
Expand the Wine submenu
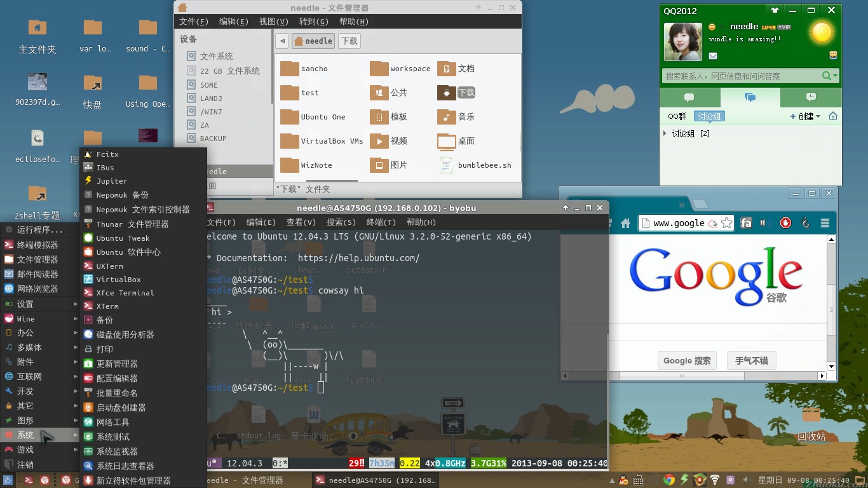point(41,318)
